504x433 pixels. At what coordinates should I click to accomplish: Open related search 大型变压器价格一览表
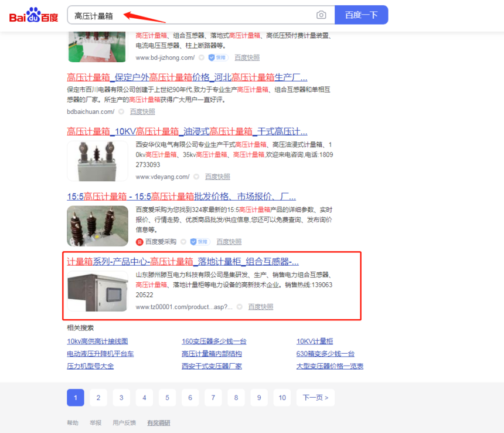coord(330,366)
